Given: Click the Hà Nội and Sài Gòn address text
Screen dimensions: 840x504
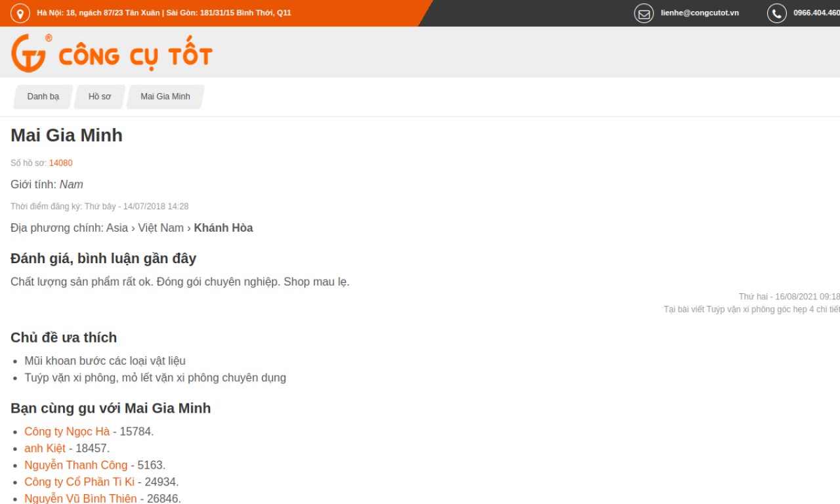Looking at the screenshot, I should tap(164, 13).
